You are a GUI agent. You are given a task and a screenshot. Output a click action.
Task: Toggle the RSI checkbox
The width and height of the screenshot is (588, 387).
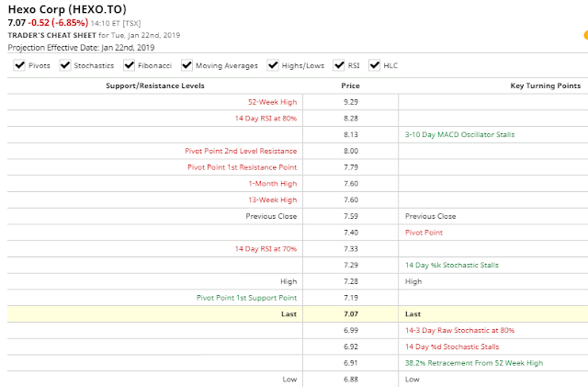coord(339,65)
